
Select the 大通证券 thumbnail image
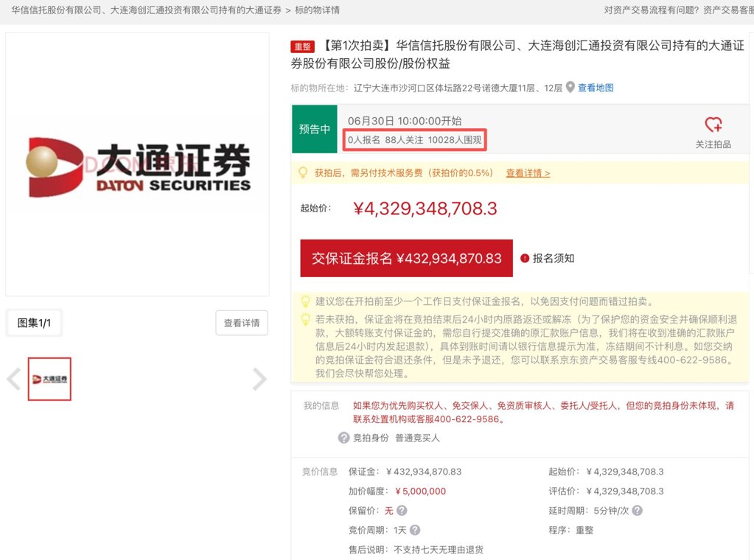click(x=49, y=379)
